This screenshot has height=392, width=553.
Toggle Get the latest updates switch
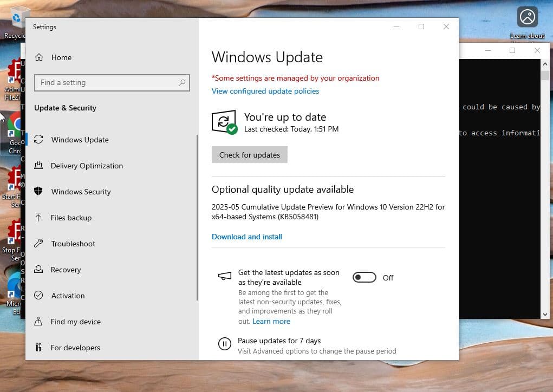[364, 278]
